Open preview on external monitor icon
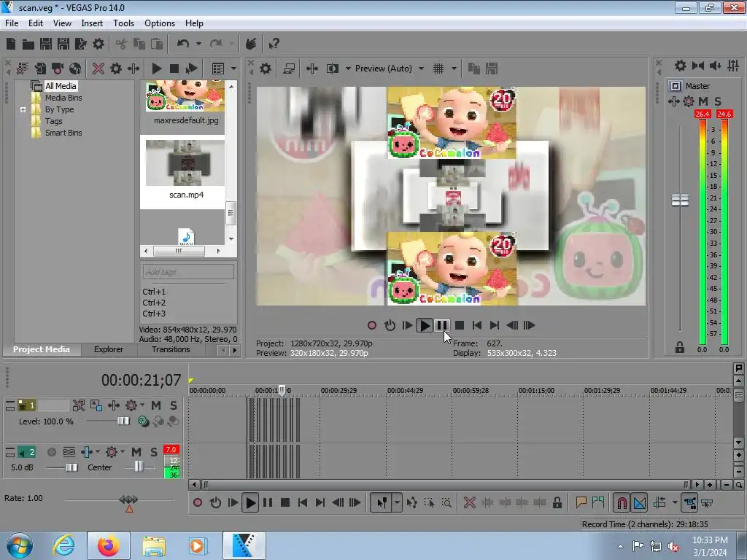 point(289,69)
